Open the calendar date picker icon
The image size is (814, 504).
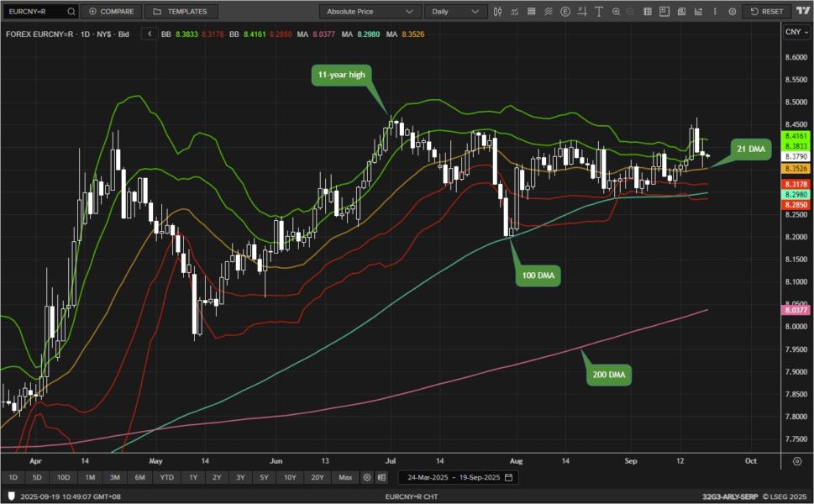point(509,477)
